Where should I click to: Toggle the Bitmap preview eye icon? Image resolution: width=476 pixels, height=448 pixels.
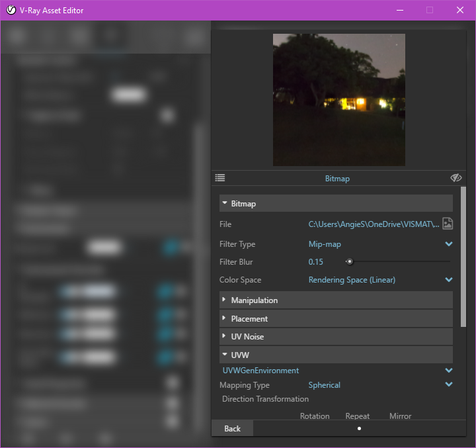tap(456, 178)
